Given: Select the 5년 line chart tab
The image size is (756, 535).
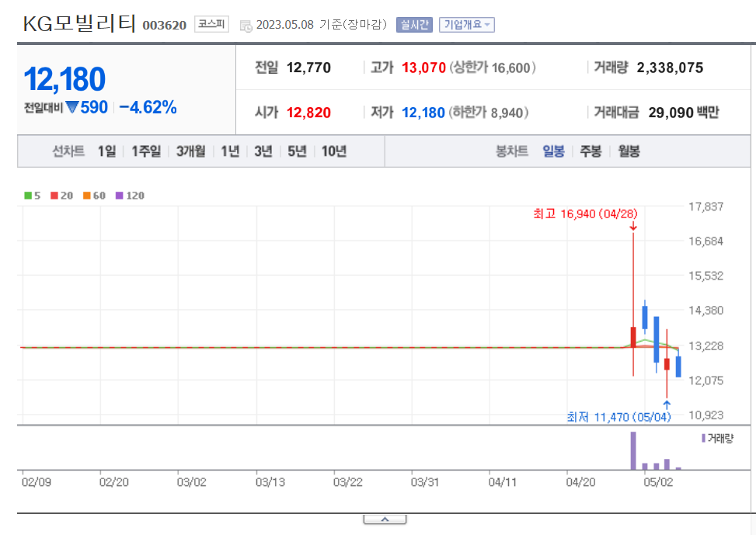Looking at the screenshot, I should pos(297,151).
